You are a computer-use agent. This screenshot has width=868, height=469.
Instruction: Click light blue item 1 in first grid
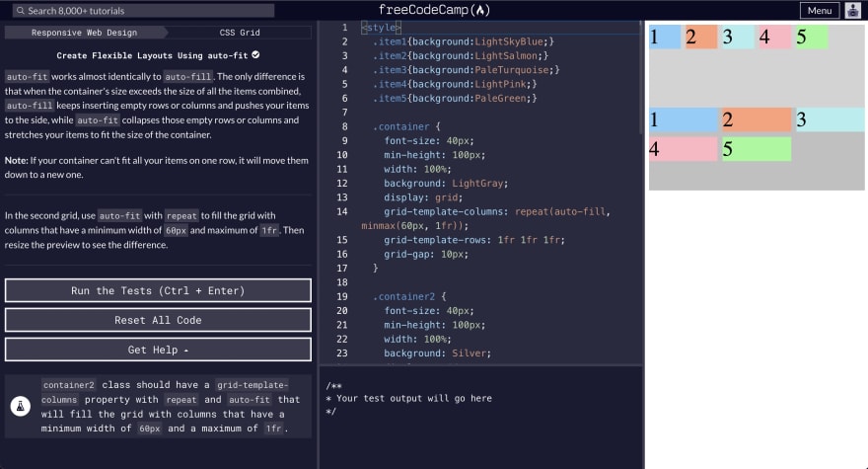point(665,38)
